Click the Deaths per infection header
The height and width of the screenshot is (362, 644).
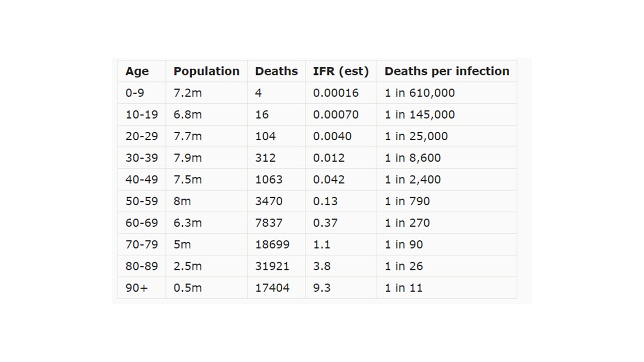(x=447, y=71)
